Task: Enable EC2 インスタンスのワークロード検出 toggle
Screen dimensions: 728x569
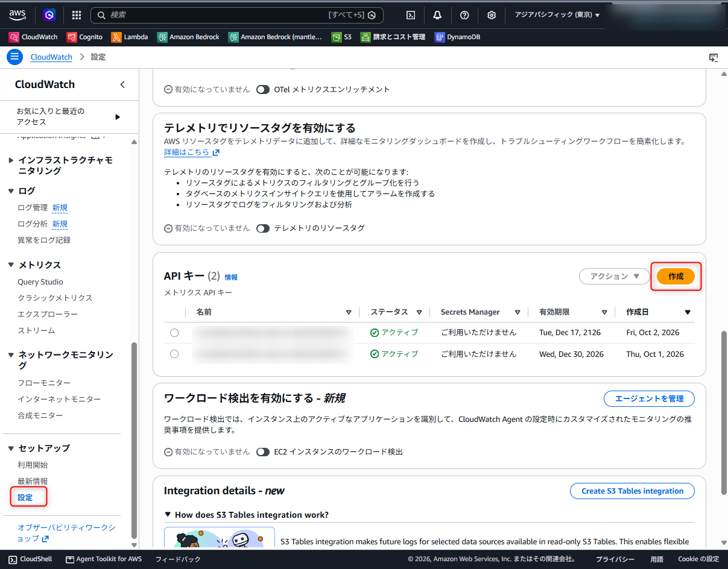Action: click(x=262, y=451)
